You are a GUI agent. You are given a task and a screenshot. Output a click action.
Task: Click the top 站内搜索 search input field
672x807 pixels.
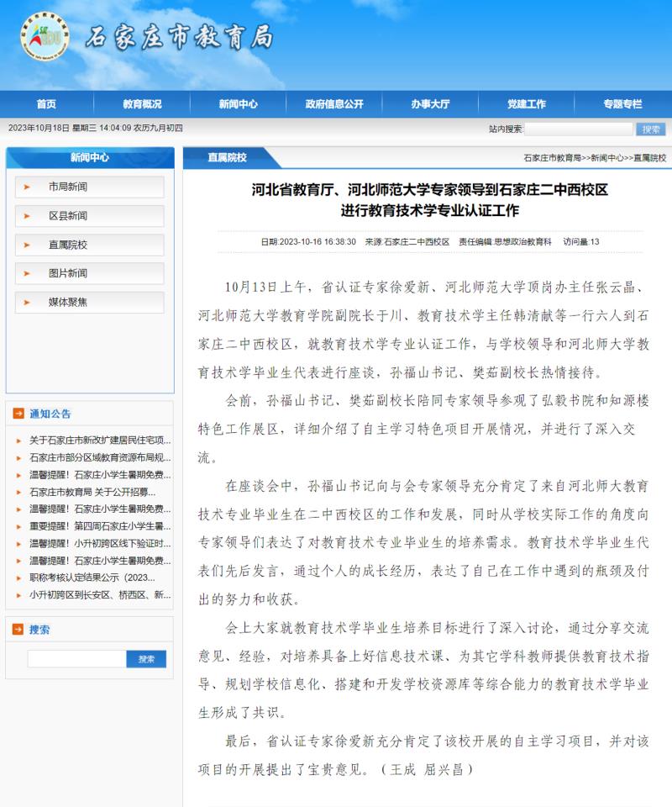pos(579,129)
